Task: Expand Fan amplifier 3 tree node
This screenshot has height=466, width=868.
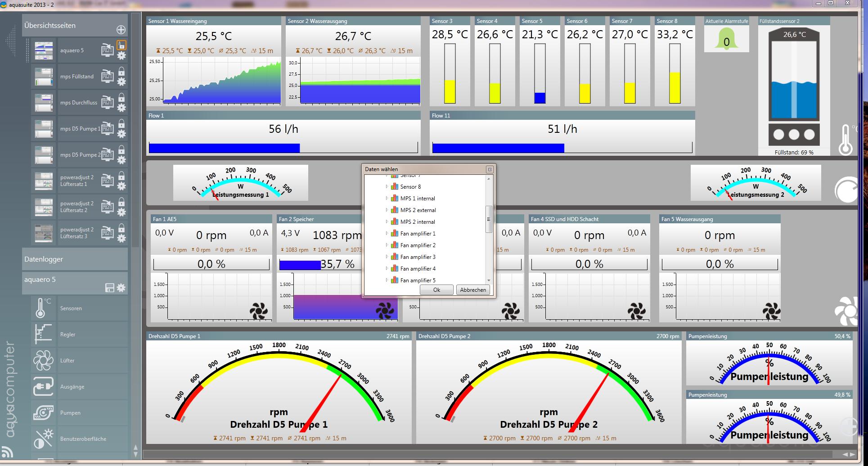Action: tap(387, 257)
